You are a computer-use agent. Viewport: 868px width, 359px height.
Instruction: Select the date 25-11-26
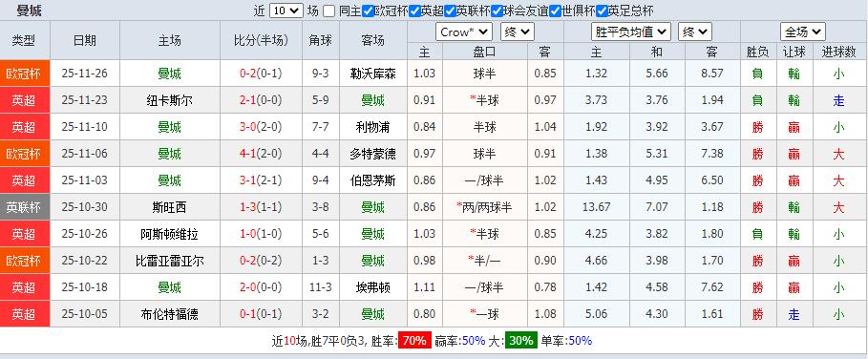pyautogui.click(x=85, y=74)
